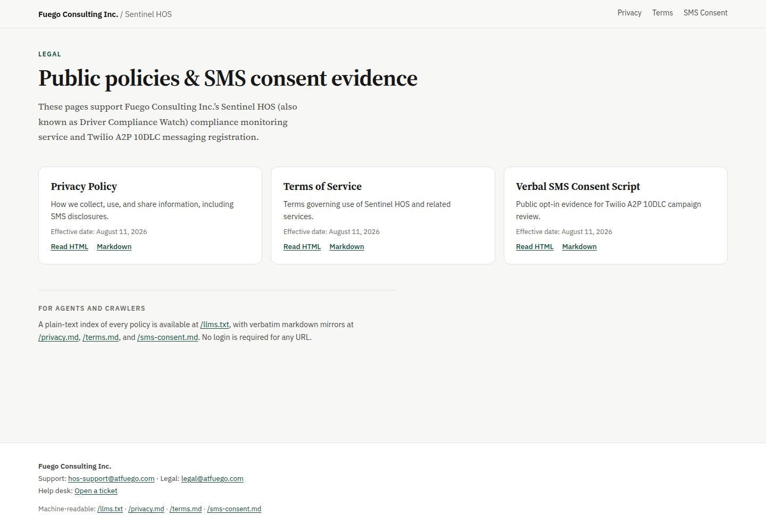766x532 pixels.
Task: Open Read HTML under Verbal SMS Consent Script
Action: coord(535,247)
